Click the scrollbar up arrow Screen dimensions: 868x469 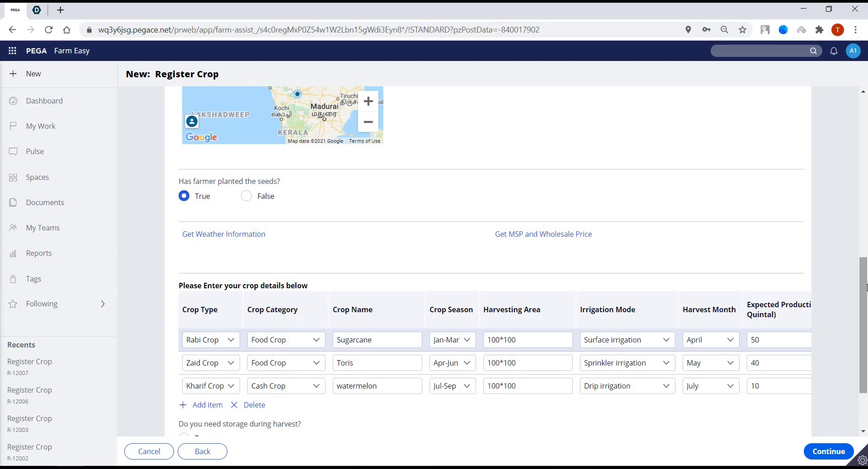pos(863,92)
